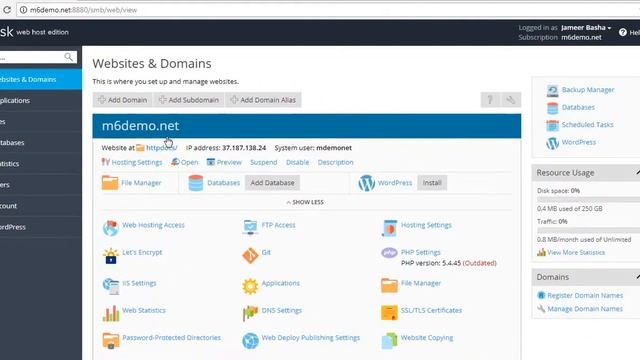Screen dimensions: 640x360
Task: Open the Applications gear icon
Action: pos(250,286)
